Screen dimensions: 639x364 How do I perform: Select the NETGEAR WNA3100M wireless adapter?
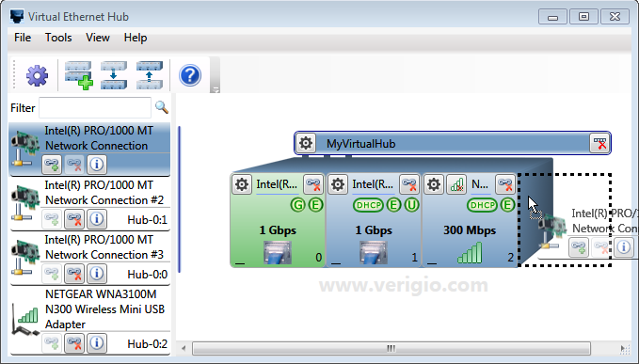click(x=89, y=321)
